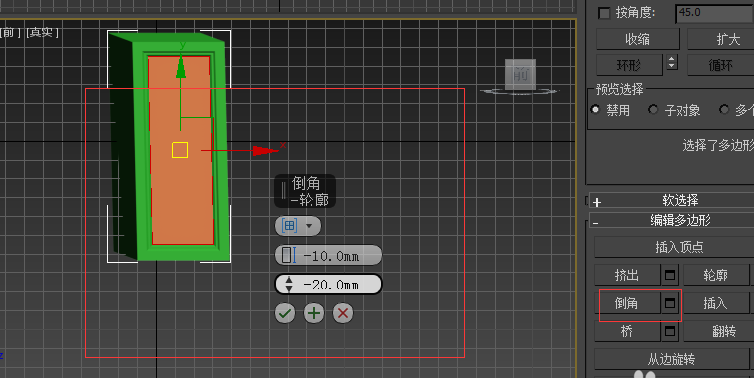
Task: Click the outline amount spinner arrows
Action: (289, 284)
